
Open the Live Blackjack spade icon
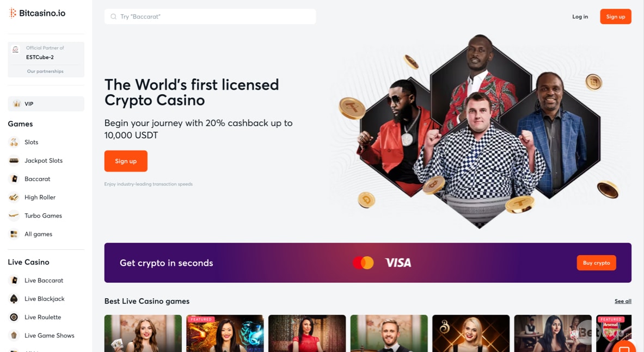tap(14, 299)
